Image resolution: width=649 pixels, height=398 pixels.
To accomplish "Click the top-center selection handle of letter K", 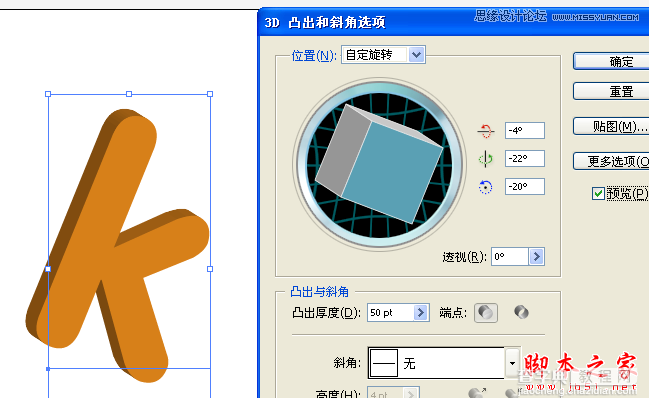I will pyautogui.click(x=129, y=94).
